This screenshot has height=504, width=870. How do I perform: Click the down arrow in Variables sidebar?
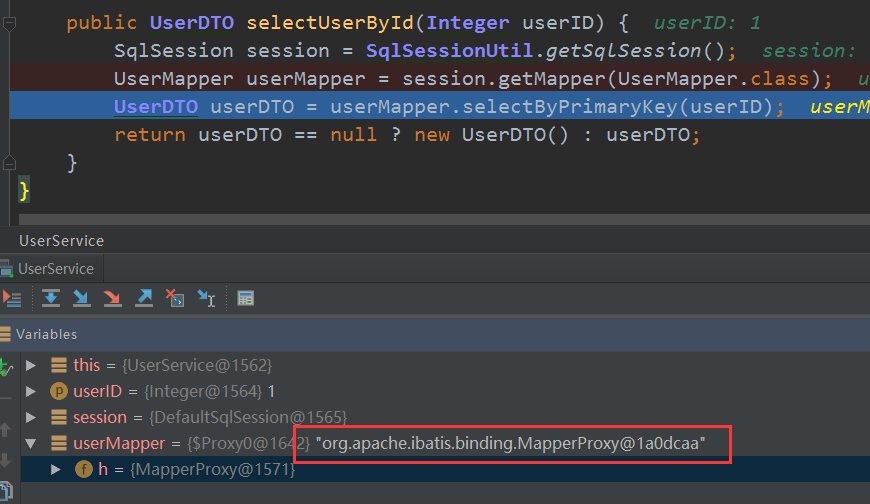6,460
